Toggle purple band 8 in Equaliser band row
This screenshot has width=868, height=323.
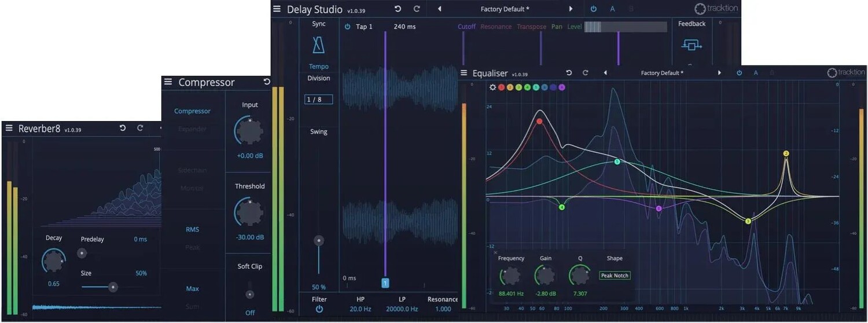pyautogui.click(x=562, y=87)
